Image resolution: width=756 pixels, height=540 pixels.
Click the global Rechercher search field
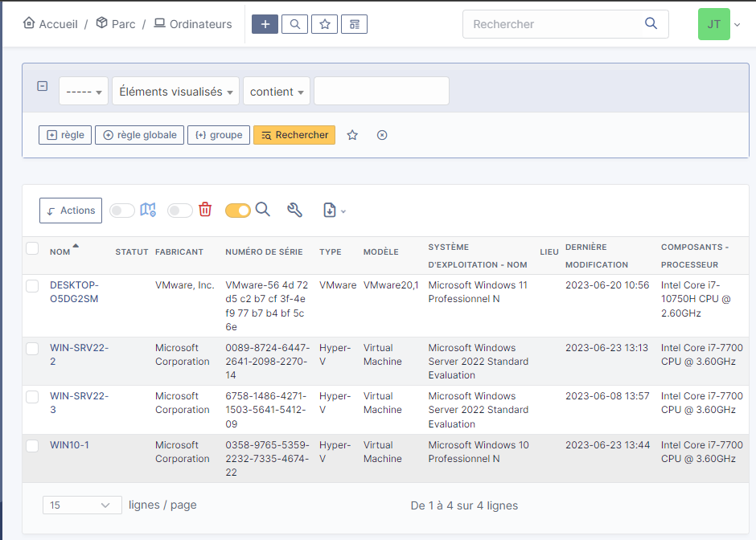click(x=555, y=24)
